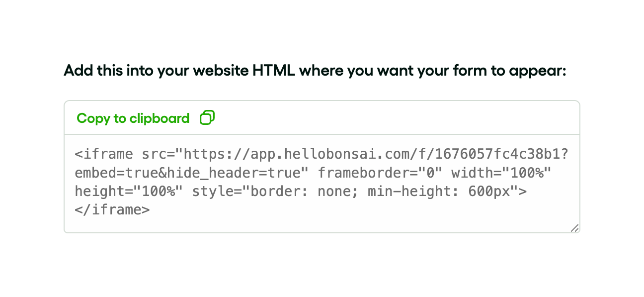Viewport: 644px width, 297px height.
Task: Click the closing </iframe> tag
Action: click(x=112, y=210)
